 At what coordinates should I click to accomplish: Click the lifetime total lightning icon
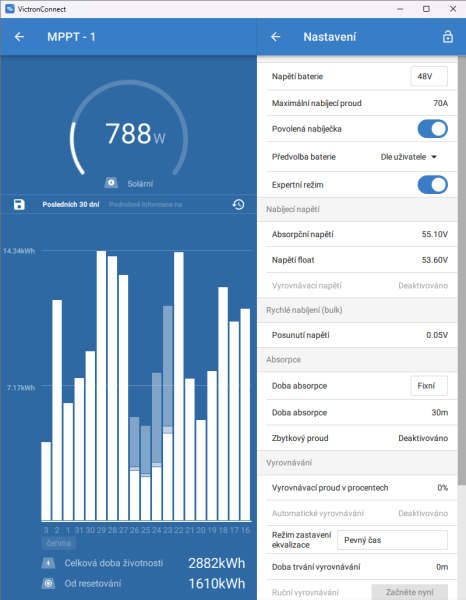(48, 563)
